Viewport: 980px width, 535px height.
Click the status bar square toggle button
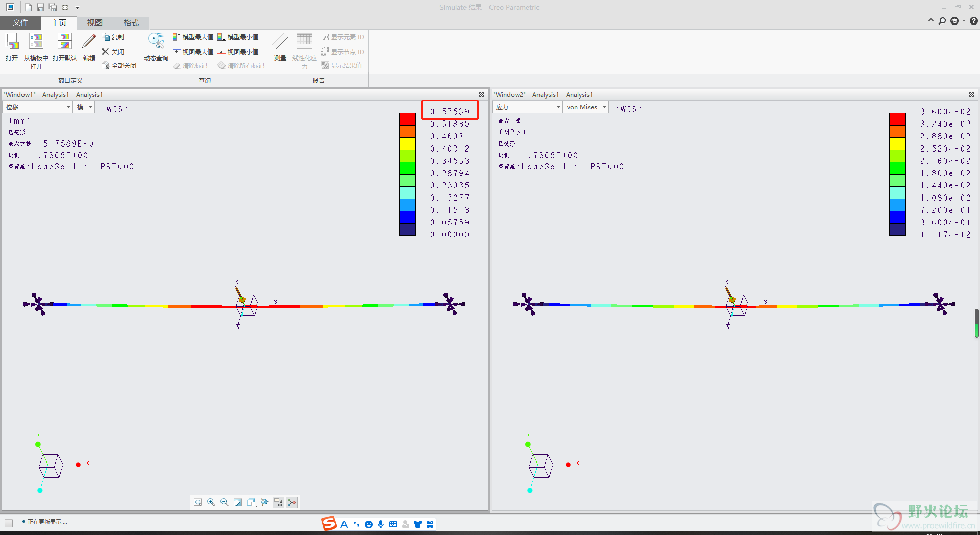[x=9, y=523]
